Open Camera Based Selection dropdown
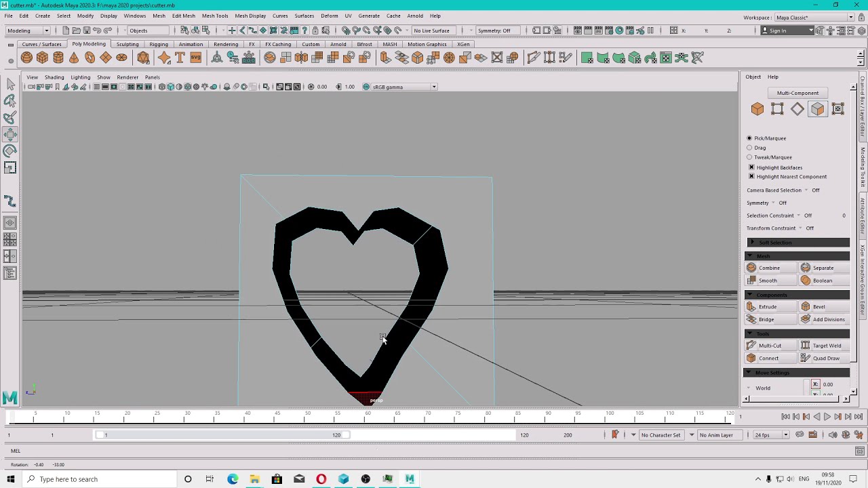The image size is (868, 488). pos(806,190)
